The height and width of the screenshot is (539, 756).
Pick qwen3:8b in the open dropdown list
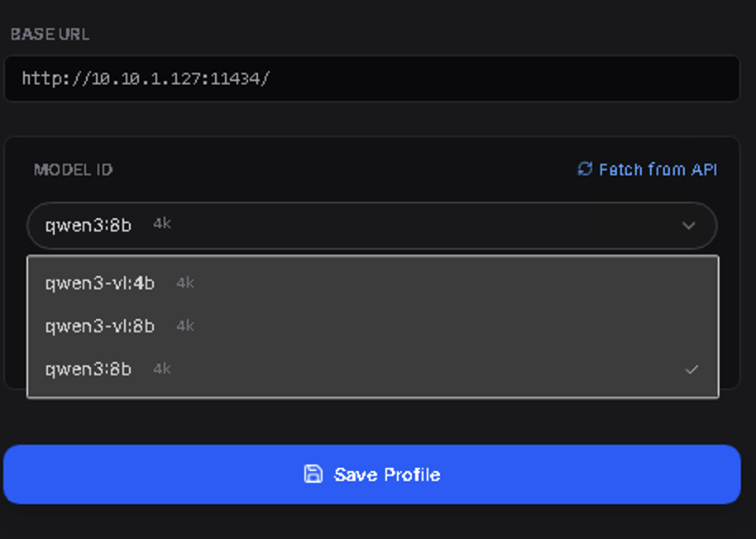point(88,369)
